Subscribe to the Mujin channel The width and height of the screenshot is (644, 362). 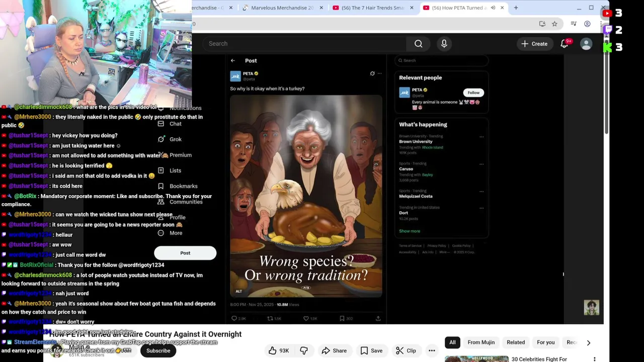pos(158,350)
